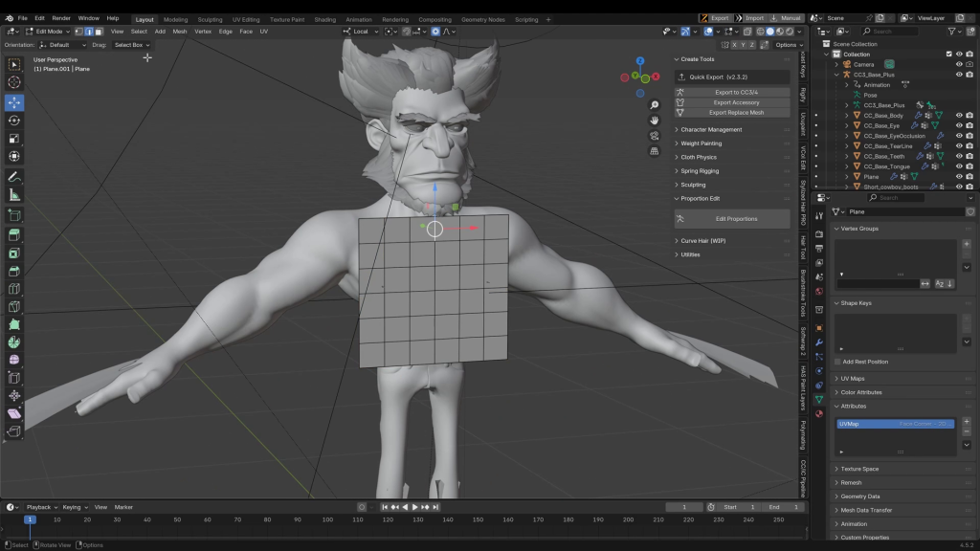The width and height of the screenshot is (980, 551).
Task: Activate the Scale tool
Action: 14,139
